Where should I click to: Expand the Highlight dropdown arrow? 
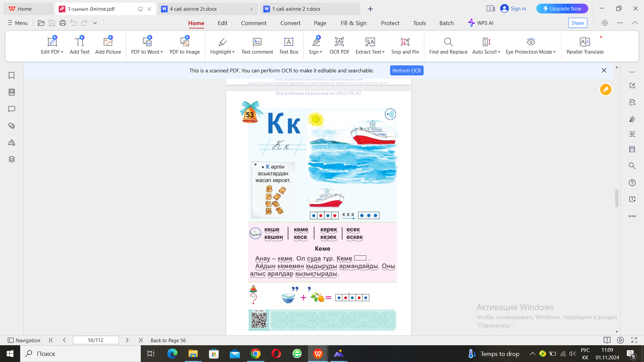pos(233,52)
